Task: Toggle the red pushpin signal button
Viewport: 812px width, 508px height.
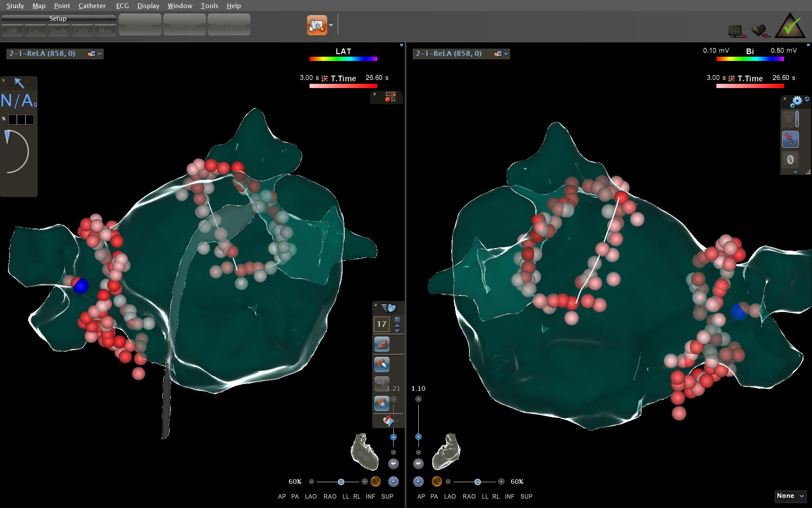Action: (x=790, y=139)
